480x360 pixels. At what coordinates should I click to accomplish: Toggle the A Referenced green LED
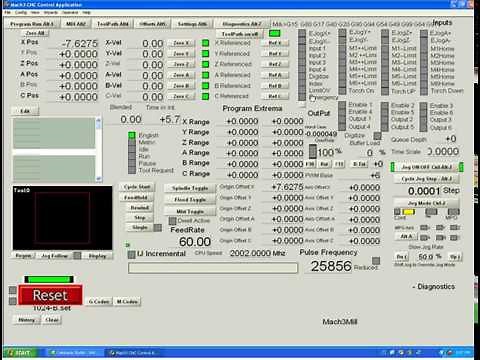(205, 75)
